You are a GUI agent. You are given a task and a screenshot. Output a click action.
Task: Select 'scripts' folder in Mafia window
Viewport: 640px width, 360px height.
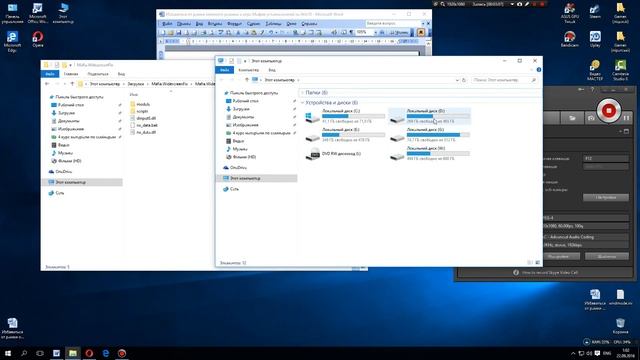pos(139,111)
